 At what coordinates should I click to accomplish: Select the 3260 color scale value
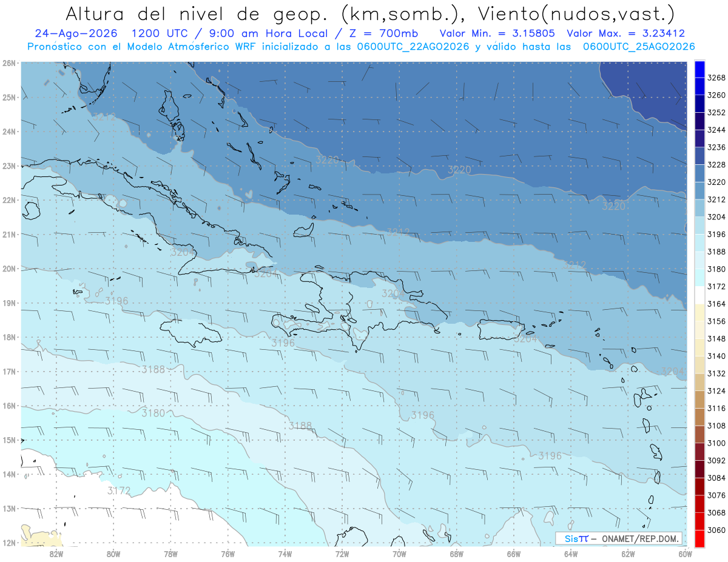[x=716, y=95]
